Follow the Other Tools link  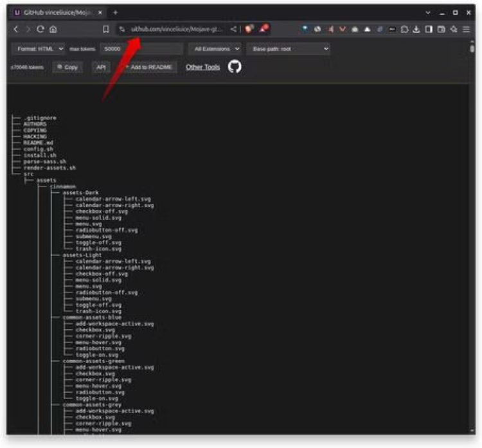tap(202, 67)
